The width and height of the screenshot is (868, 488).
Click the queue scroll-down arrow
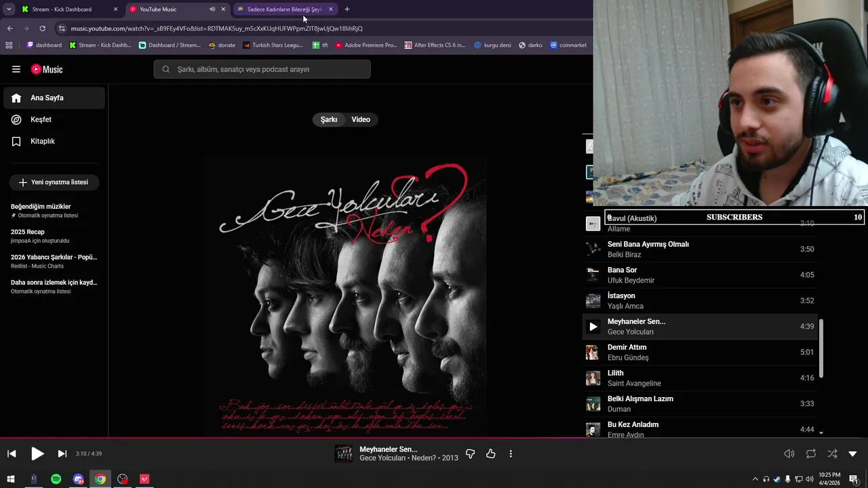coord(821,432)
